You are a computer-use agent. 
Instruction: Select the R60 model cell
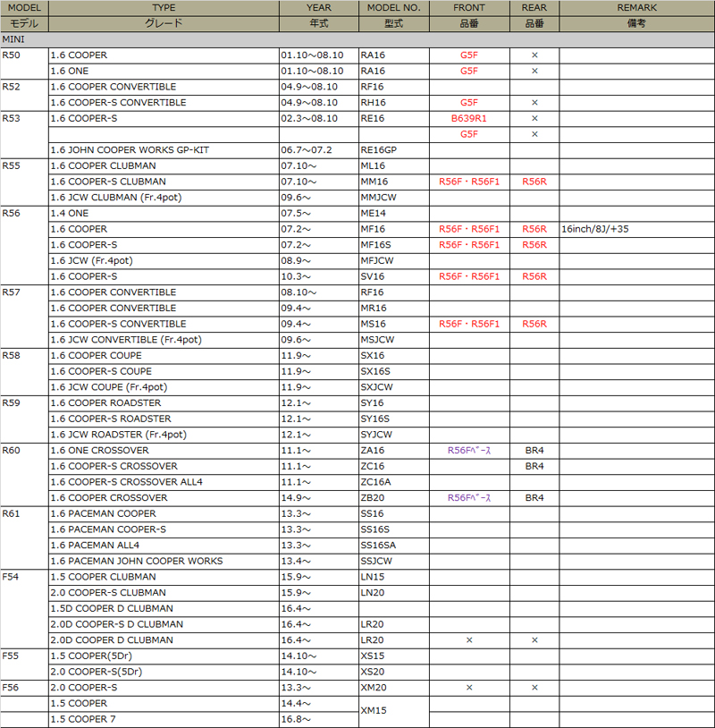pyautogui.click(x=24, y=474)
